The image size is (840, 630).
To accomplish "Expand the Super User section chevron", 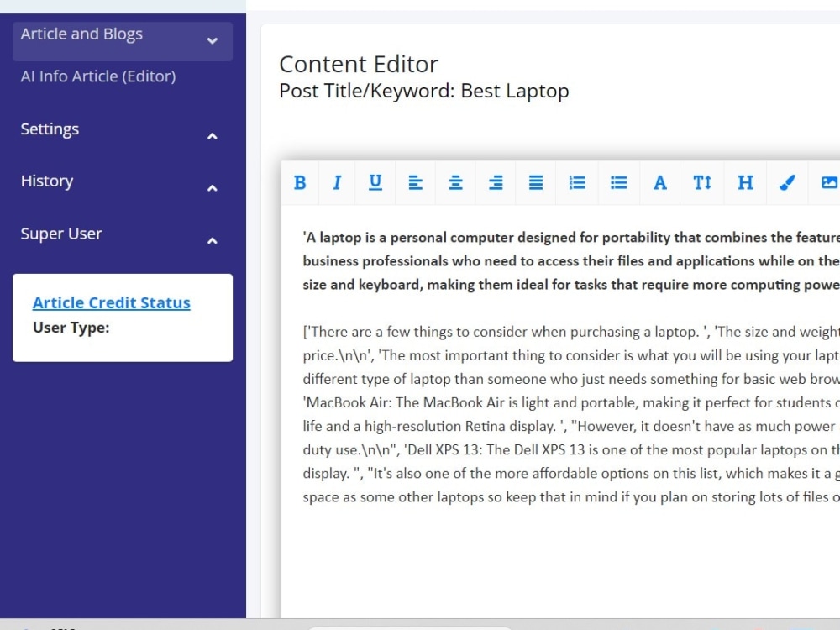I will click(213, 240).
